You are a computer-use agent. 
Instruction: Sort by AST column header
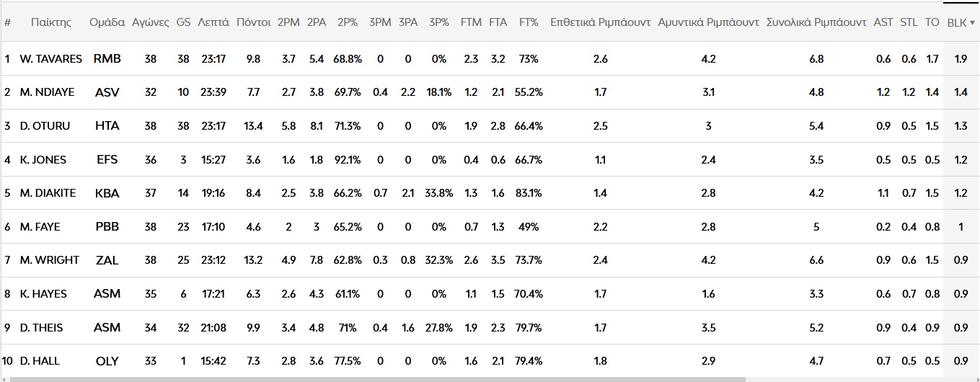click(x=883, y=22)
